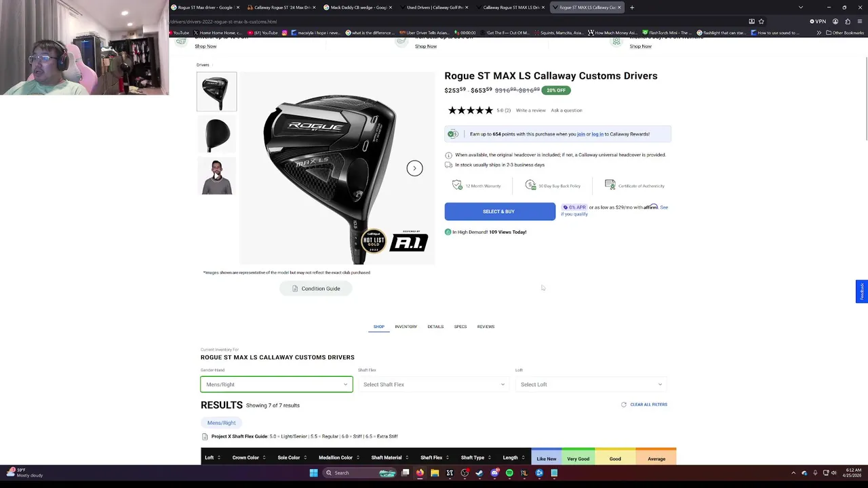Image resolution: width=868 pixels, height=488 pixels.
Task: Open the Firefox account profile icon
Action: click(x=835, y=21)
